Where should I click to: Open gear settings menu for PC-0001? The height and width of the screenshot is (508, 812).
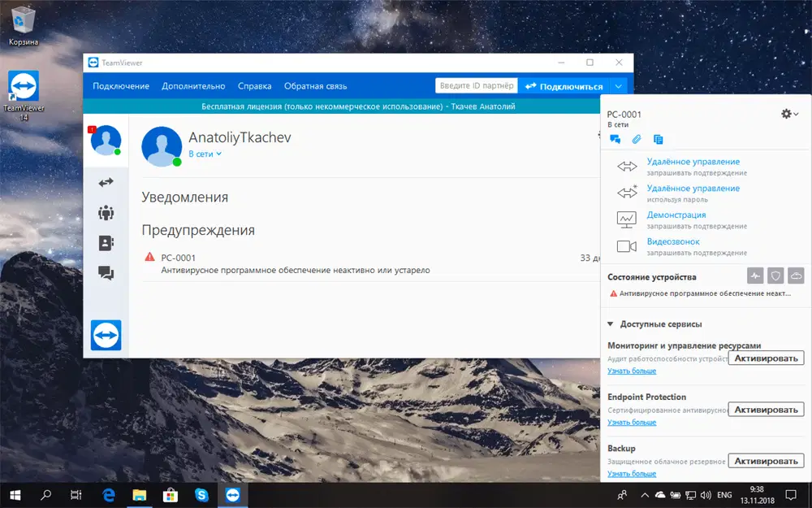(790, 114)
